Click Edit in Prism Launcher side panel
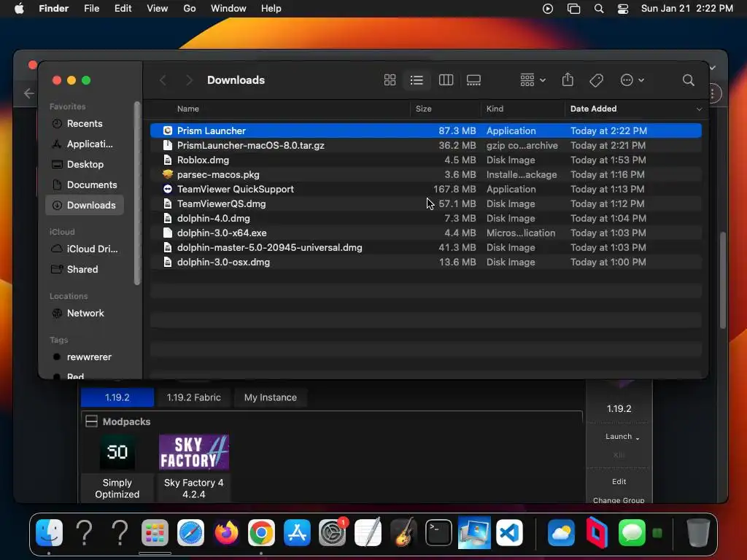The image size is (747, 560). [x=619, y=482]
